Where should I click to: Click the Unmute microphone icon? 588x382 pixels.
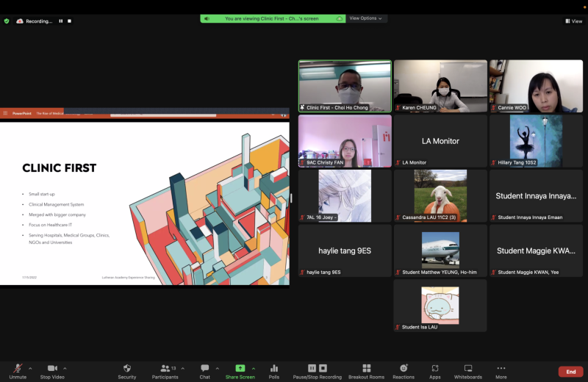point(18,368)
